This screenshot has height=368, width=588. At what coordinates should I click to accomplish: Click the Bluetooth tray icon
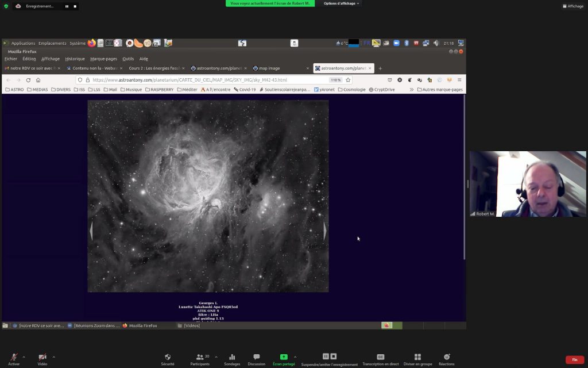tap(406, 43)
